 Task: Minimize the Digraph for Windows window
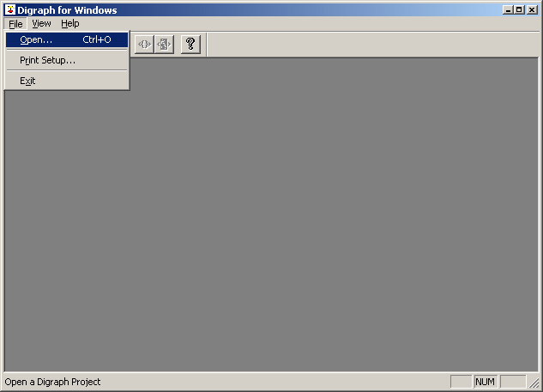pyautogui.click(x=508, y=9)
